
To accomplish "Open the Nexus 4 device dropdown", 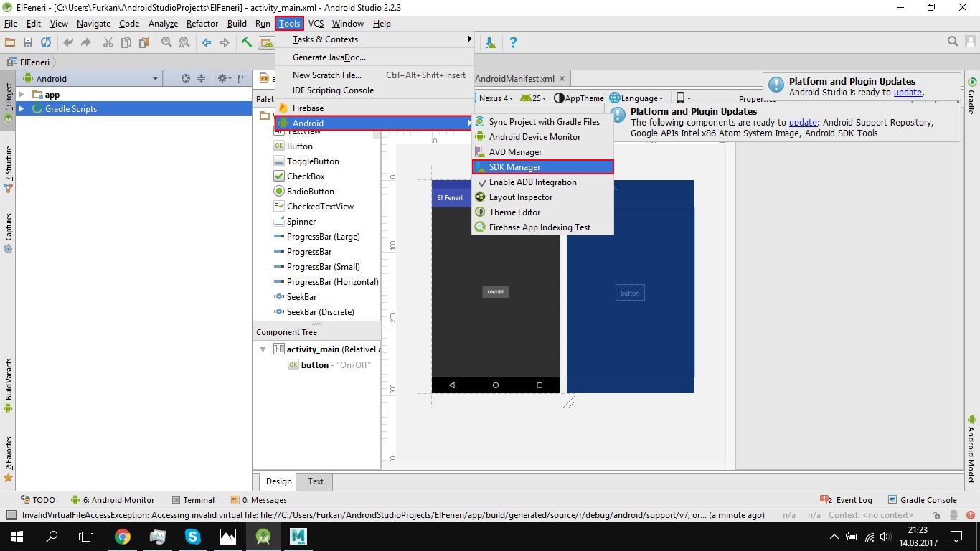I will (494, 98).
